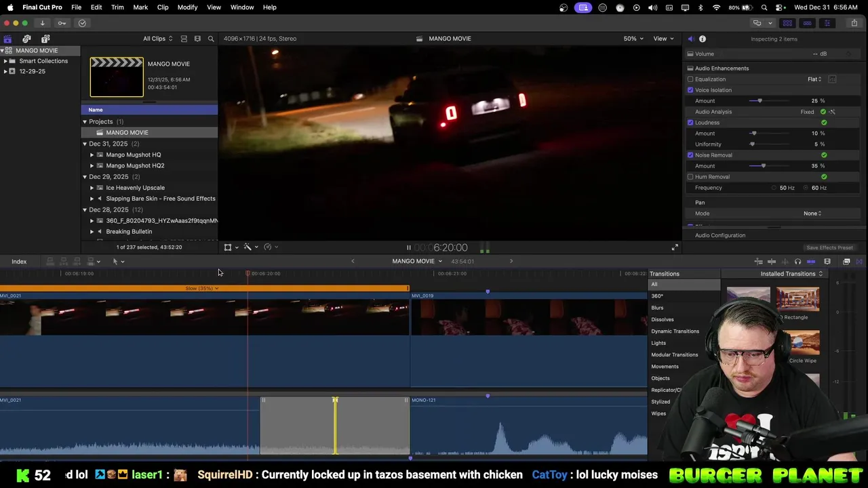Open the Pan Mode None dropdown
Image resolution: width=868 pixels, height=488 pixels.
pyautogui.click(x=812, y=213)
